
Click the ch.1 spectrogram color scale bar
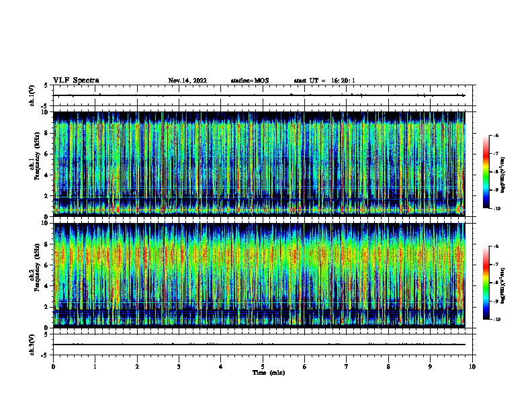(x=486, y=172)
